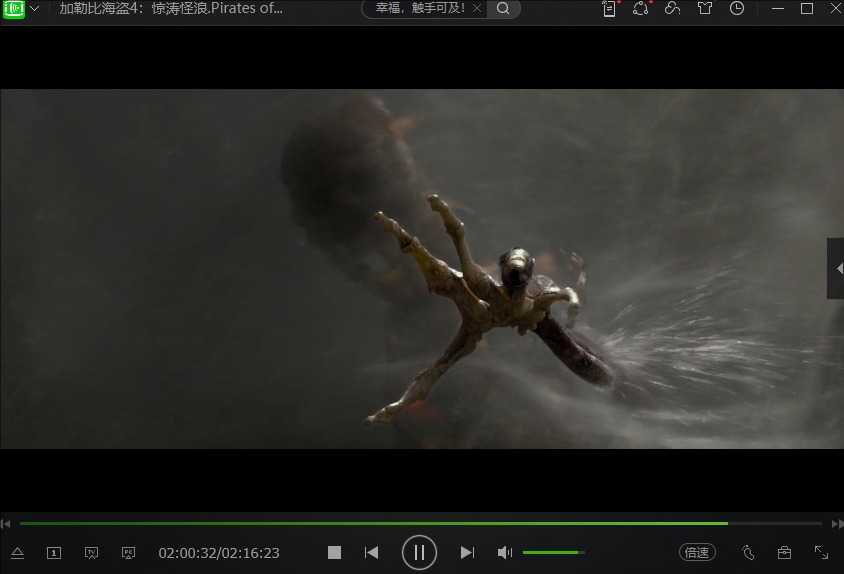Click the open file eject icon
The height and width of the screenshot is (574, 844).
click(17, 552)
